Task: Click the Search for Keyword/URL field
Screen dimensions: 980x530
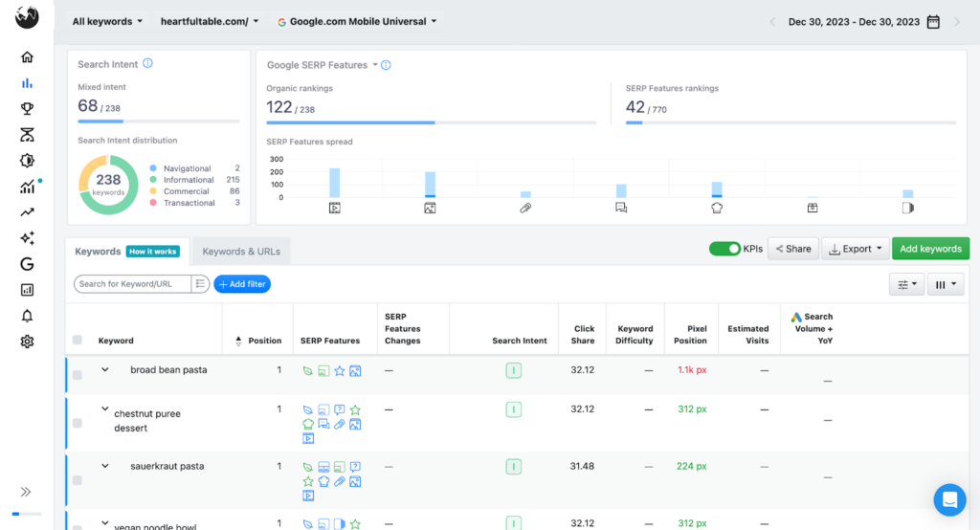Action: (133, 284)
